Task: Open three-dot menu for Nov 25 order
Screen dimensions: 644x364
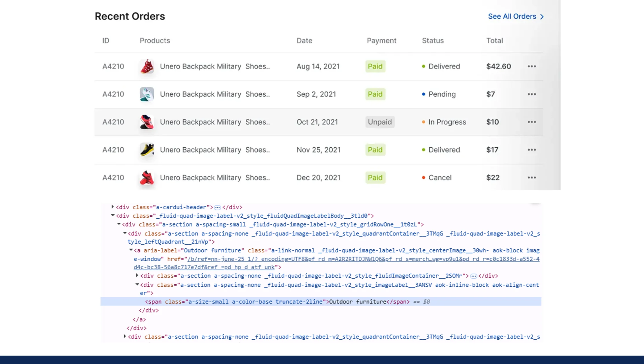Action: point(532,150)
